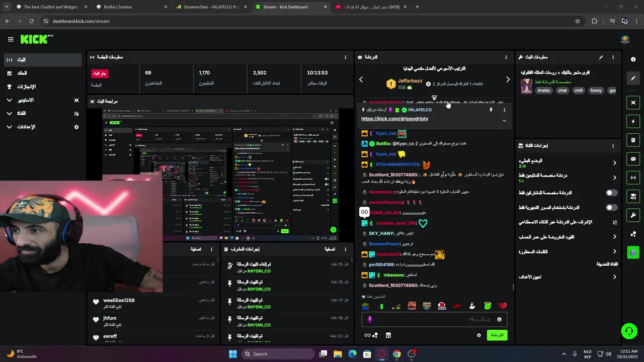This screenshot has height=362, width=644.
Task: Click the notes page icon in right rail
Action: pyautogui.click(x=633, y=140)
